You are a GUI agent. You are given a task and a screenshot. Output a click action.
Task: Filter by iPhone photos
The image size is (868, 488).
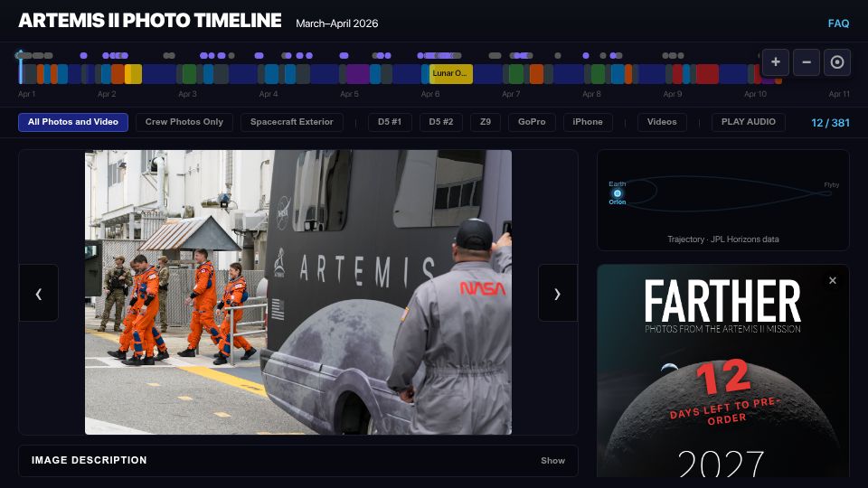click(588, 122)
